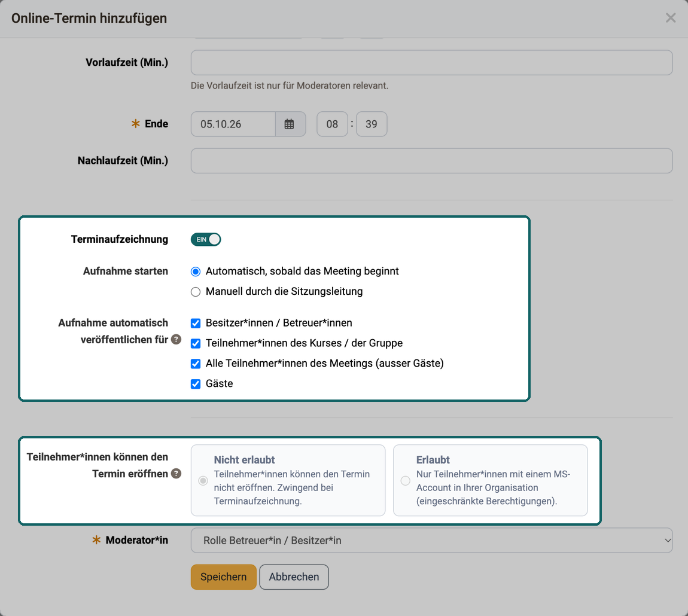Uncheck the Gäste checkbox

[x=196, y=384]
